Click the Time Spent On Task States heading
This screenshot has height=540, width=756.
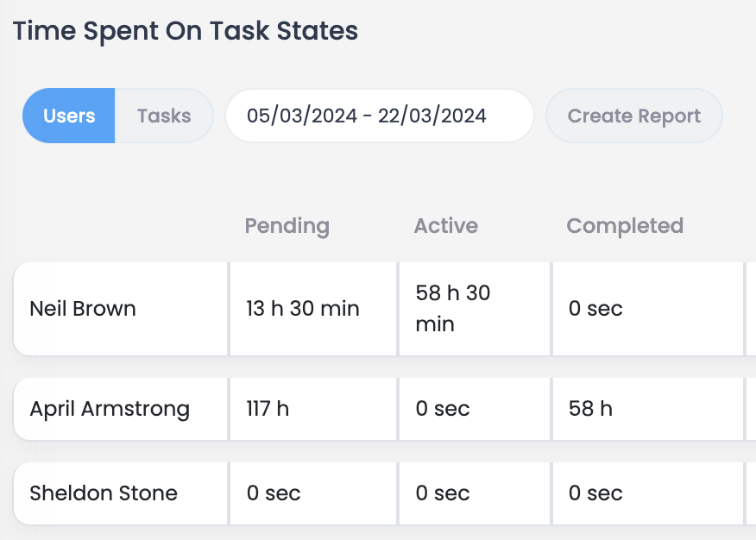coord(186,31)
